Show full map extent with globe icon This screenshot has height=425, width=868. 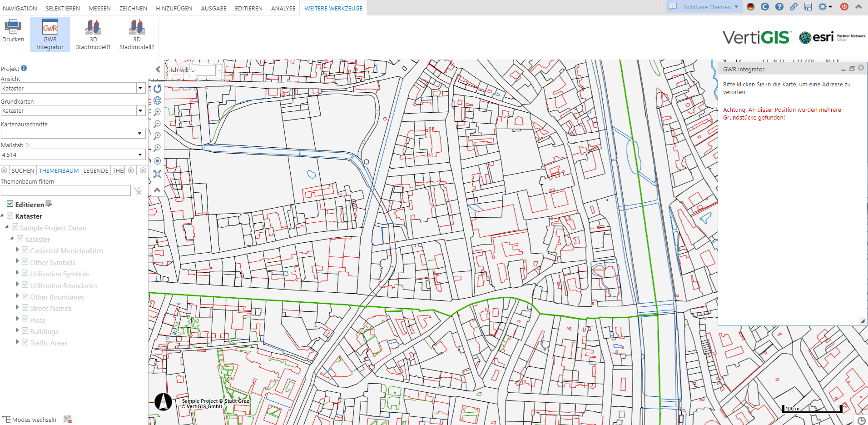157,100
